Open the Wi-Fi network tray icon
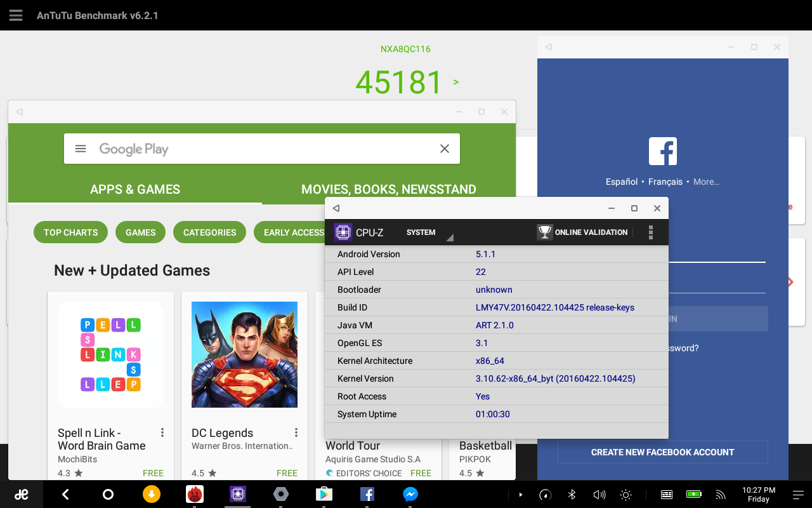The image size is (812, 508). pyautogui.click(x=720, y=494)
